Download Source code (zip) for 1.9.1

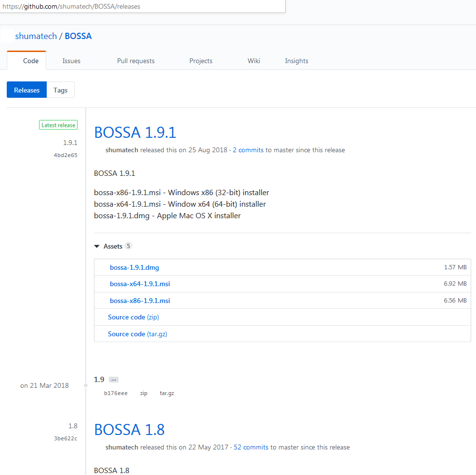(133, 317)
